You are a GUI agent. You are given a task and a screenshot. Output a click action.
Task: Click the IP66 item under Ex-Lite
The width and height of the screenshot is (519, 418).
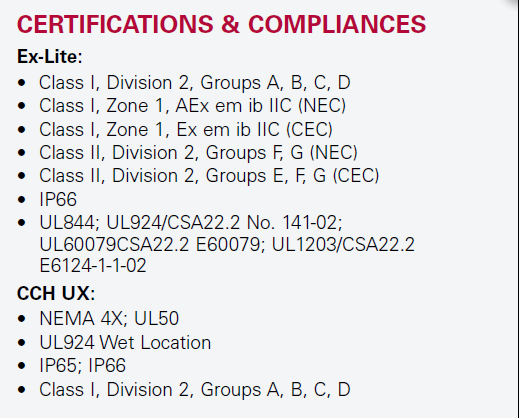click(x=58, y=199)
